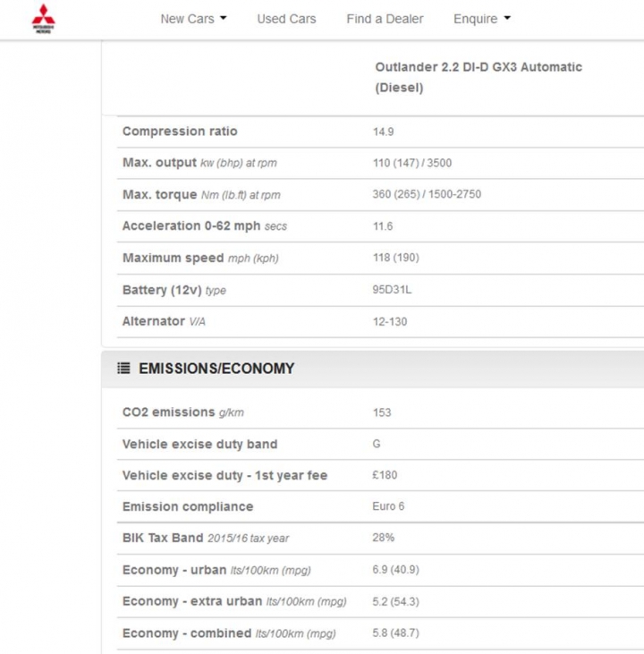Select the CO2 value 153

(x=382, y=412)
